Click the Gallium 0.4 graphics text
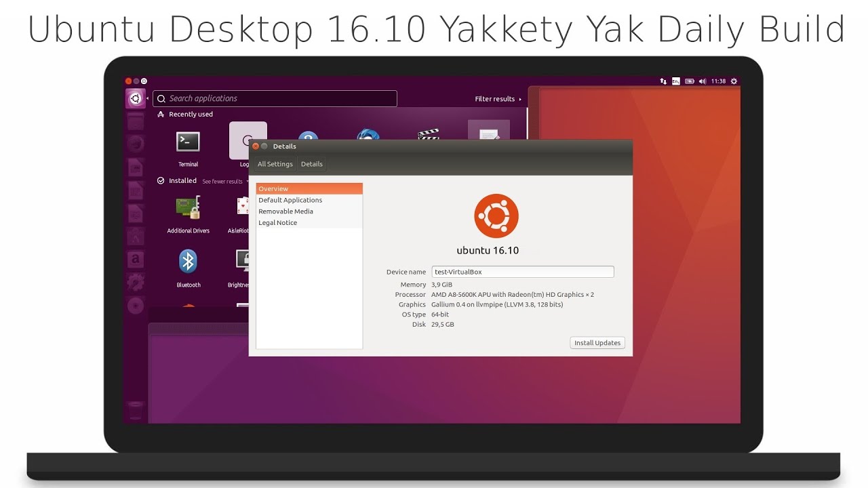868x488 pixels. (x=497, y=305)
